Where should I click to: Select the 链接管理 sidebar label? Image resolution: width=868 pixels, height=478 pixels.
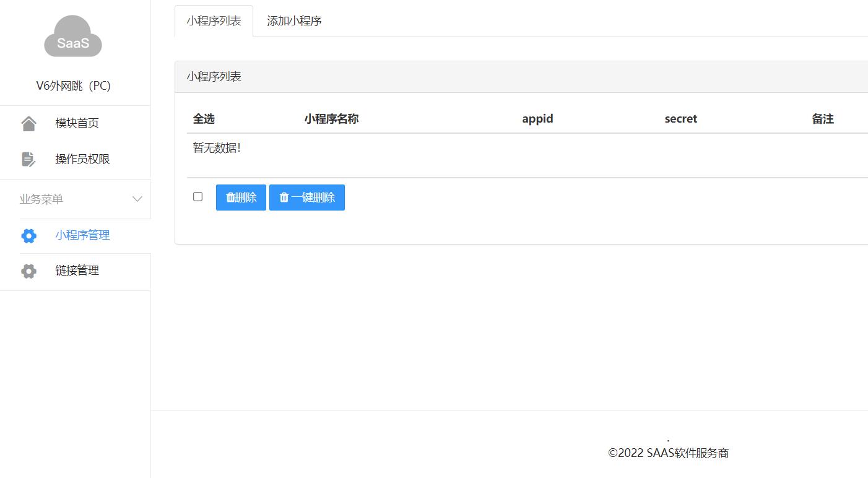coord(77,271)
